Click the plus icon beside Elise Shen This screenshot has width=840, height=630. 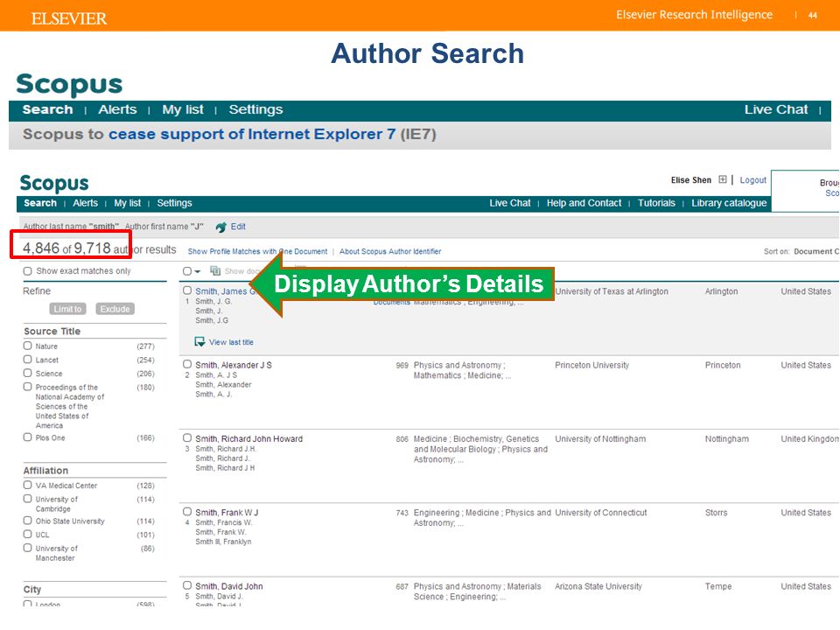click(x=722, y=180)
